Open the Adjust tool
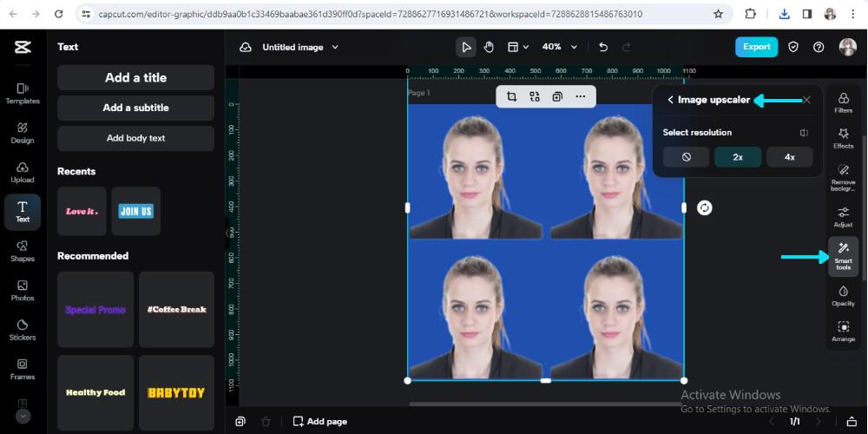Image resolution: width=868 pixels, height=434 pixels. pyautogui.click(x=843, y=218)
